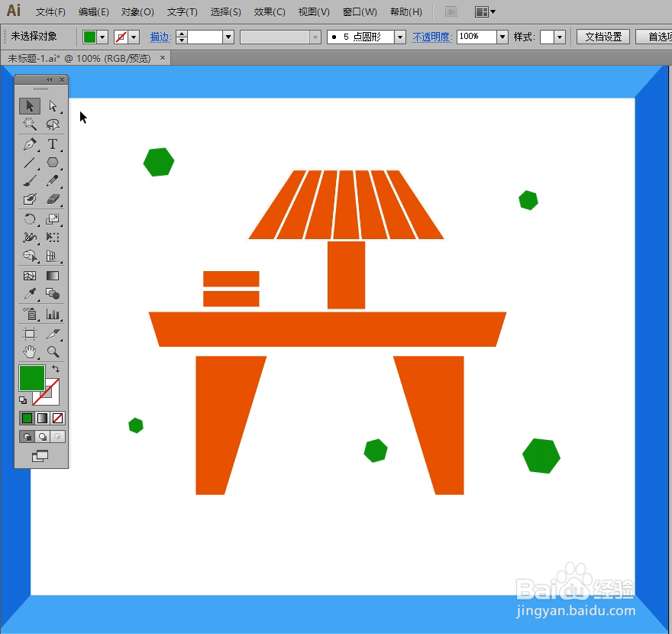Select the Eyedropper tool
The height and width of the screenshot is (634, 672).
tap(29, 293)
